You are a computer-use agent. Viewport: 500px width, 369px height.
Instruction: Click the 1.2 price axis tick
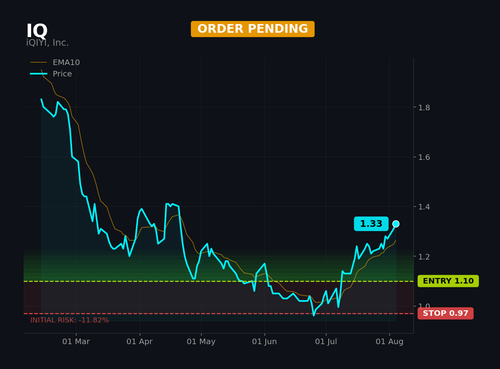click(424, 257)
